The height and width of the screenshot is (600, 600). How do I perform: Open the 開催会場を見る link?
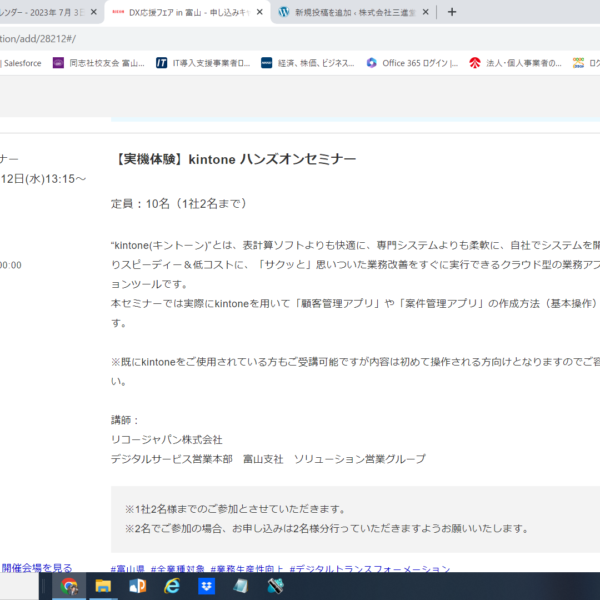pos(37,567)
